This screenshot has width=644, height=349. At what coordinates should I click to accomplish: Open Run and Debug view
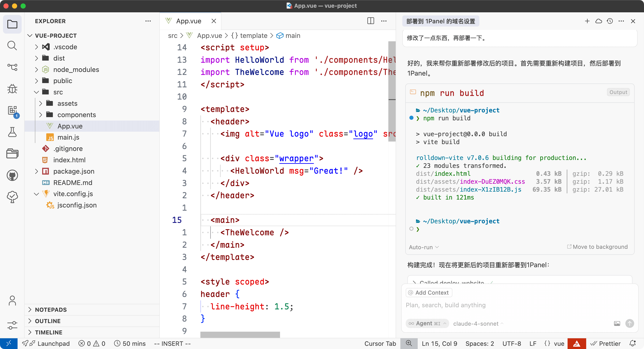click(x=12, y=89)
